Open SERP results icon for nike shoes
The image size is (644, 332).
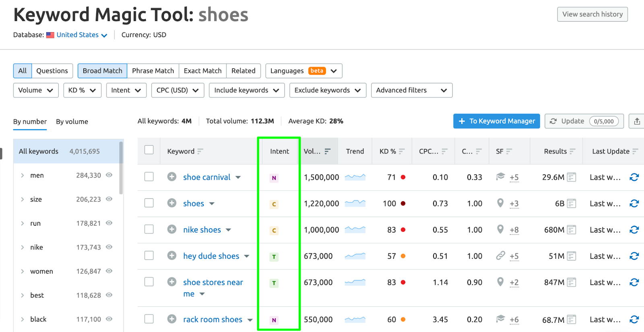(572, 230)
